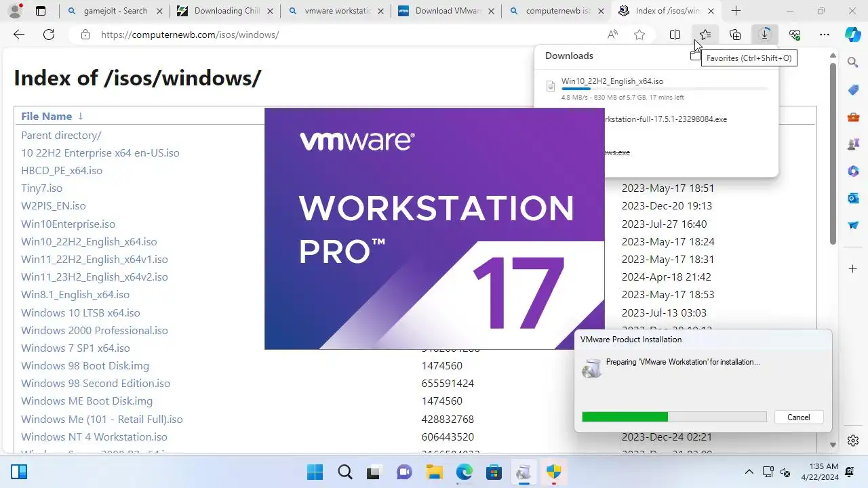Open Win11_22H2_English_x64v1.iso link
Screen dimensions: 868x488
94,259
